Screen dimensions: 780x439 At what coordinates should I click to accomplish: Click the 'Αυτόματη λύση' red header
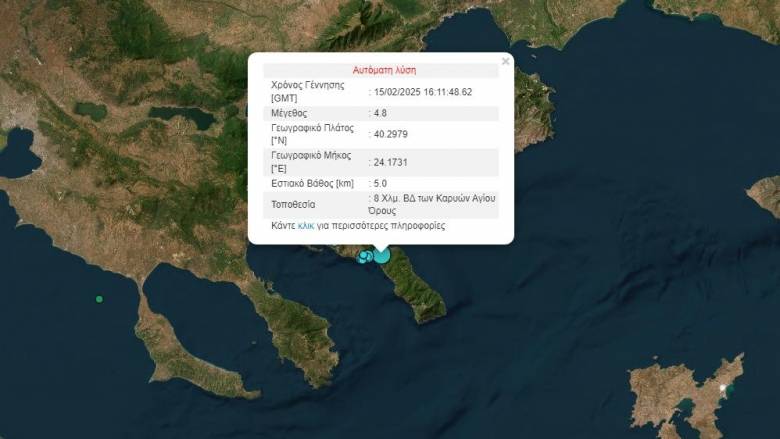click(x=384, y=71)
